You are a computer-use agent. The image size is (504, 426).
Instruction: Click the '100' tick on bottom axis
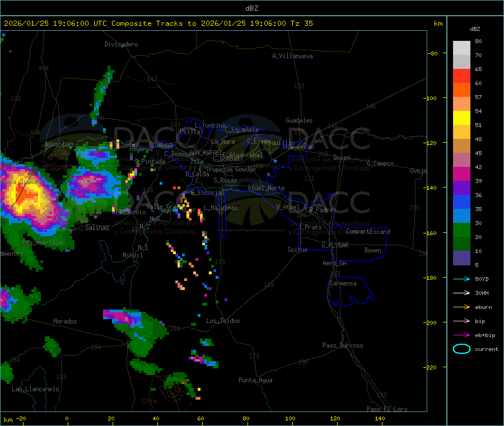tap(290, 418)
